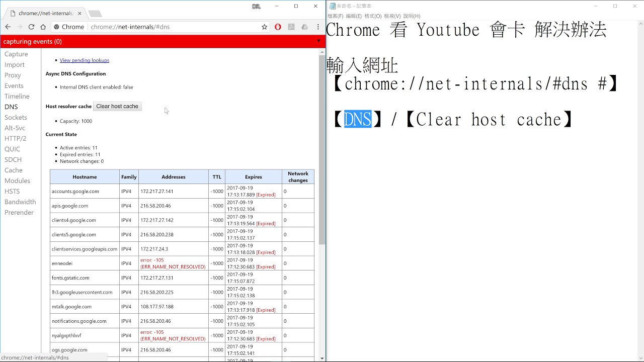Open the Modules section in sidebar

(x=17, y=180)
